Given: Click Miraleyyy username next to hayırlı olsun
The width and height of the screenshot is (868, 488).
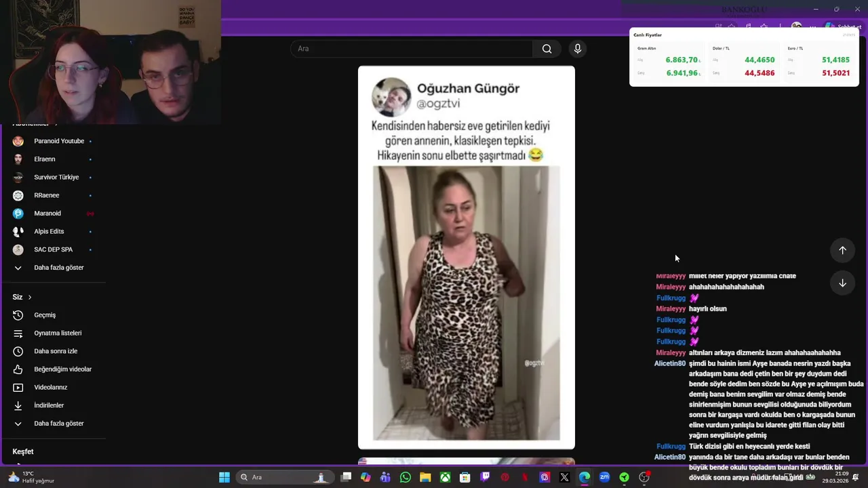Looking at the screenshot, I should pyautogui.click(x=671, y=308).
